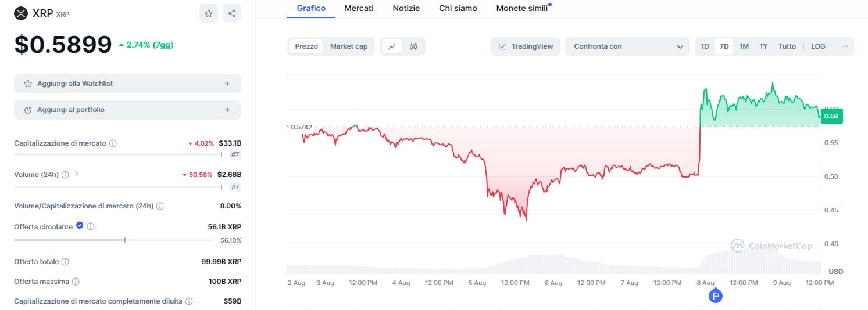Switch to the line chart icon
868x310 pixels.
pos(392,46)
